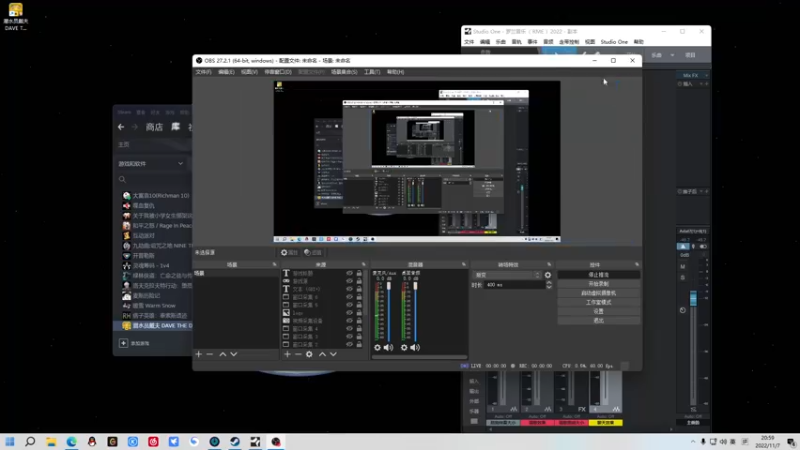Viewport: 800px width, 450px height.
Task: Adjust the desktop audio volume slider
Action: click(x=415, y=286)
